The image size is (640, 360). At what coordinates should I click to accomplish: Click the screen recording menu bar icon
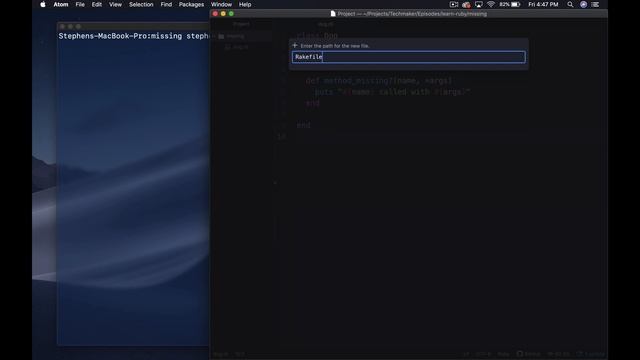tap(453, 4)
